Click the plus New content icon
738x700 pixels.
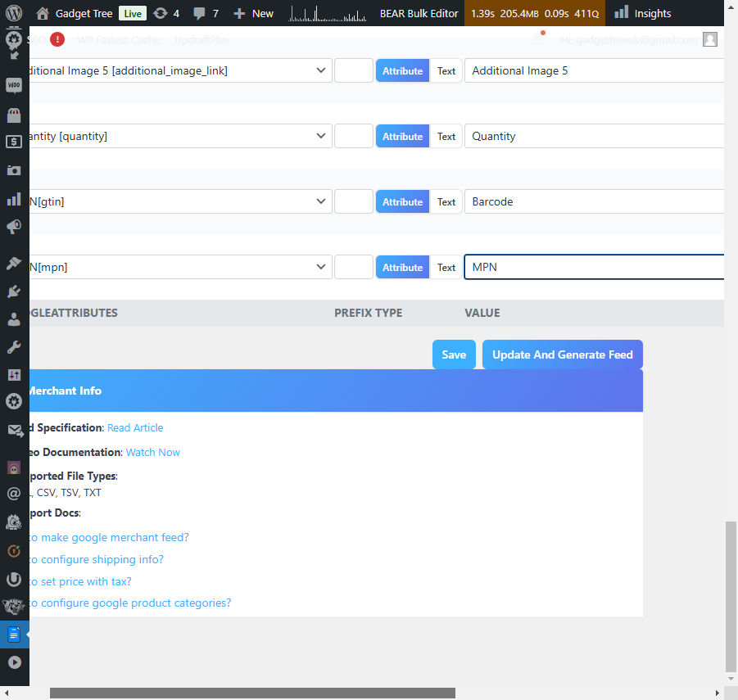coord(239,14)
